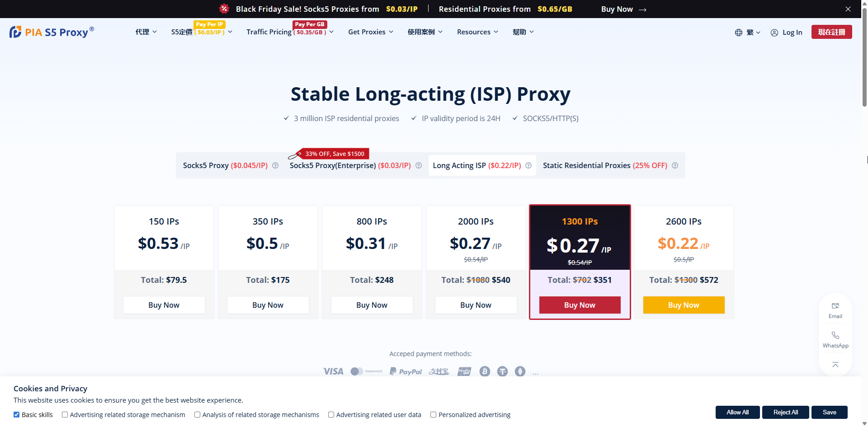The height and width of the screenshot is (427, 868).
Task: Click the PIA S5 Proxy logo
Action: pyautogui.click(x=51, y=32)
